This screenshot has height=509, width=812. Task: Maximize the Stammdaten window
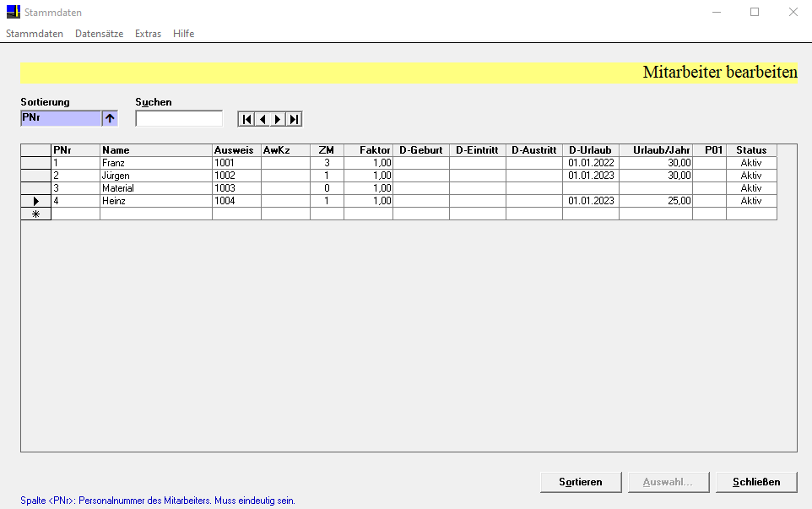pos(755,12)
